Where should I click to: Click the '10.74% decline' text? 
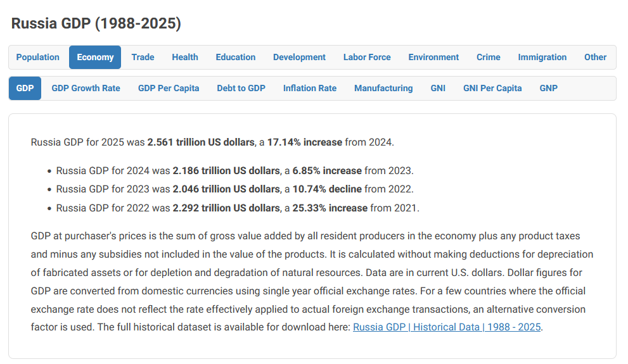pyautogui.click(x=327, y=189)
